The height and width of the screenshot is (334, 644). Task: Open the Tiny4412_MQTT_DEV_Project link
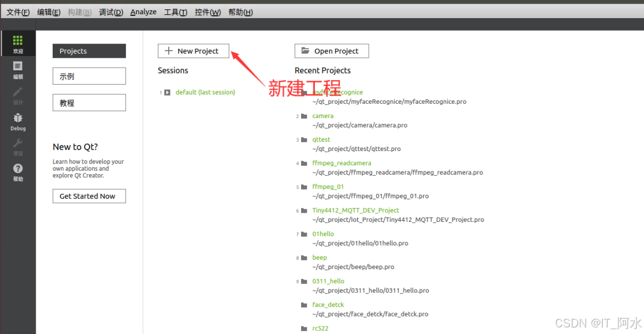coord(356,210)
